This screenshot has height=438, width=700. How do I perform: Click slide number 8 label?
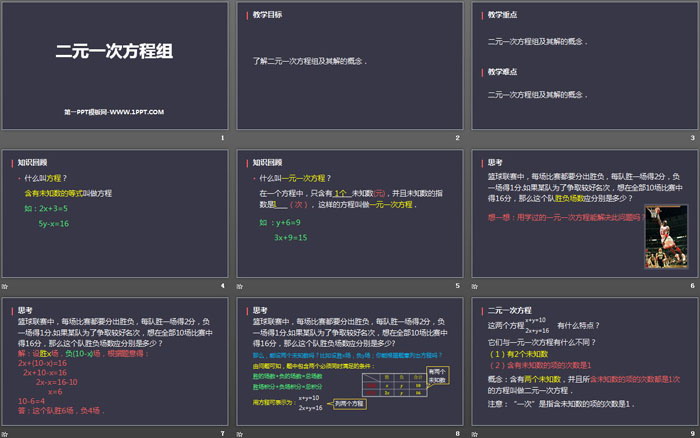[x=458, y=434]
